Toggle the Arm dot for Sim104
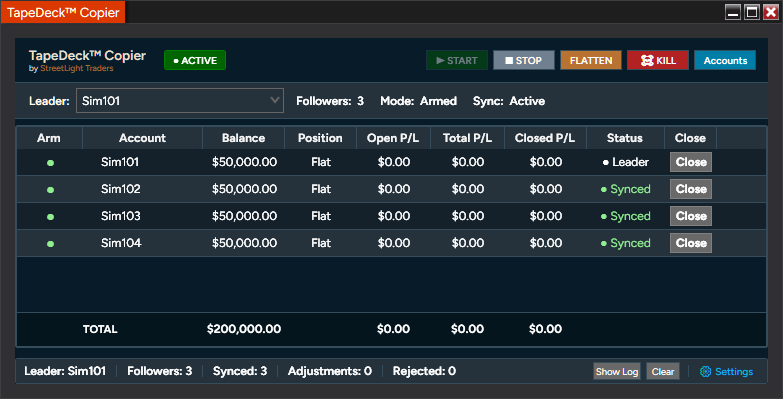 tap(50, 244)
